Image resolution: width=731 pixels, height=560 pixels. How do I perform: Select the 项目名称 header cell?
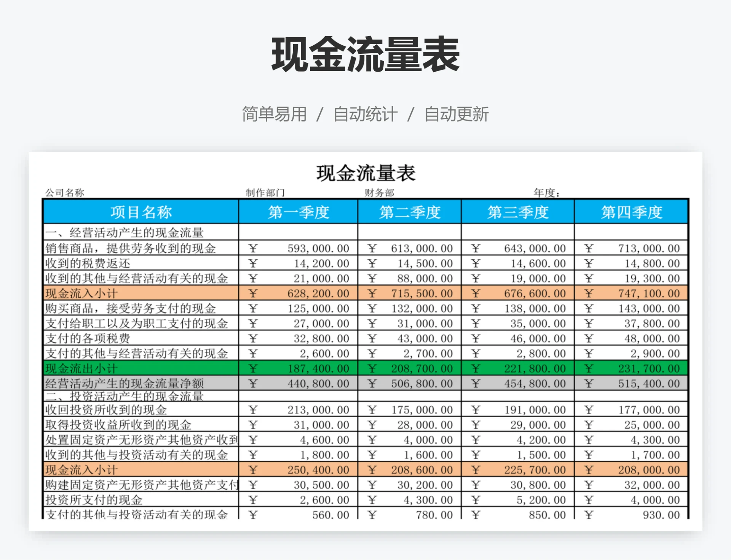(141, 212)
